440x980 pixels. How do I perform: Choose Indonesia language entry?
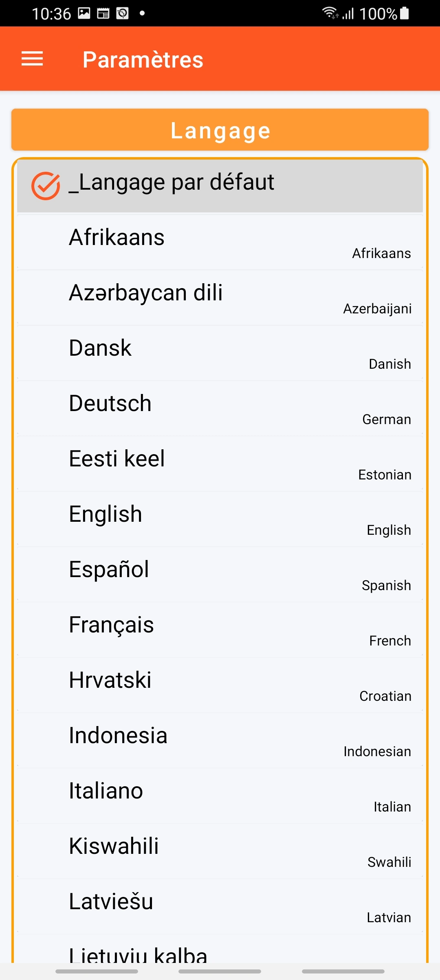click(220, 741)
